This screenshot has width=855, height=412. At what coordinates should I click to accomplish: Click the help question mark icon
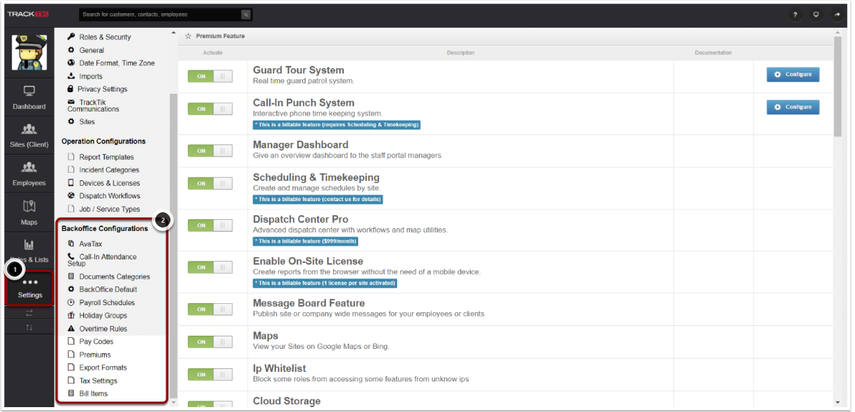pos(795,15)
